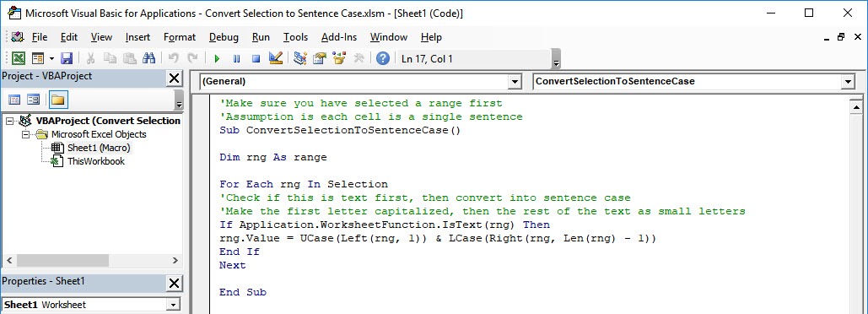This screenshot has height=314, width=868.
Task: Restore the inner Sheet1 code window
Action: pyautogui.click(x=841, y=37)
